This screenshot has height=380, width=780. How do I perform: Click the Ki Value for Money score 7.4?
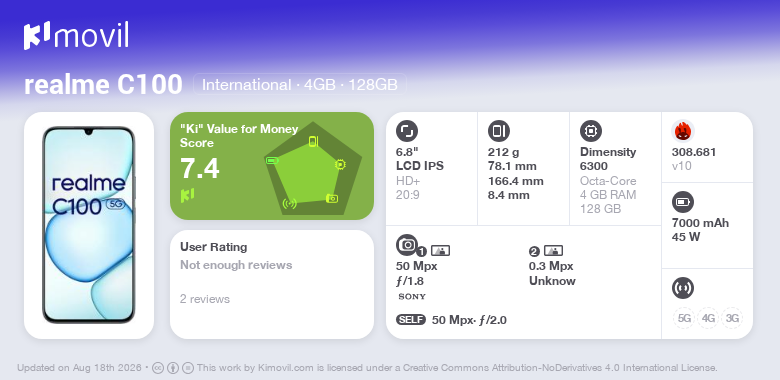click(x=199, y=169)
